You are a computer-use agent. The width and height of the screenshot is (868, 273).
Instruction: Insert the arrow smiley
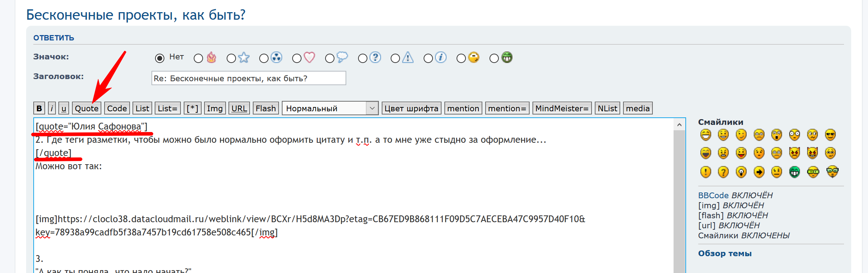click(x=759, y=172)
